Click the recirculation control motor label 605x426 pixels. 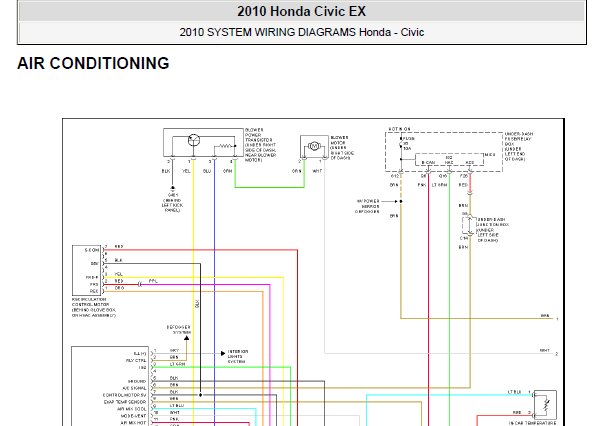click(x=94, y=307)
